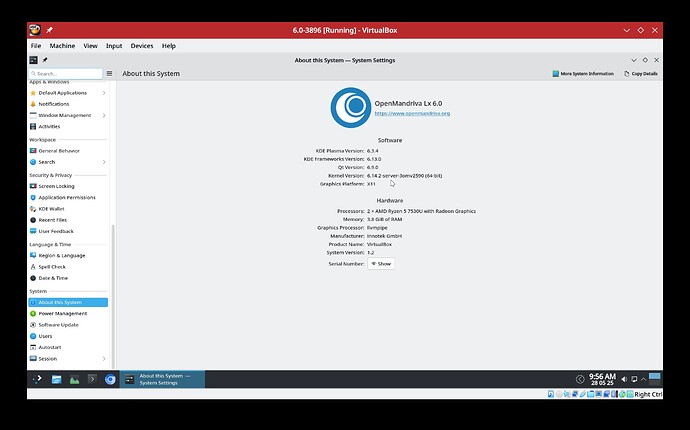Open Date & Time settings

tap(68, 278)
